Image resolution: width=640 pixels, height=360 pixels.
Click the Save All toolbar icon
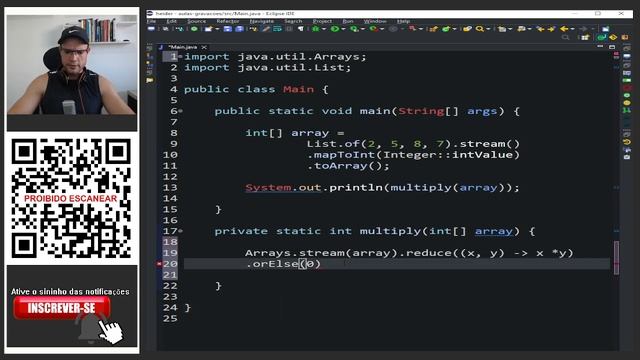pos(240,29)
